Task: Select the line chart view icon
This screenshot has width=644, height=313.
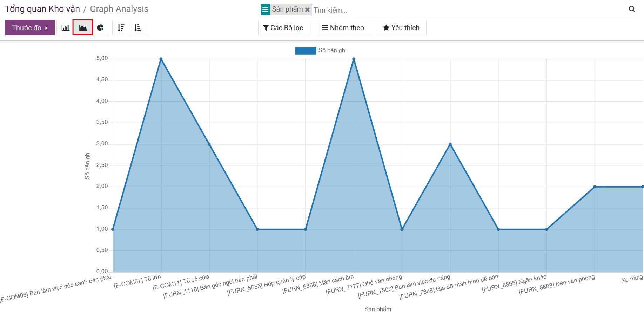Action: coord(83,28)
